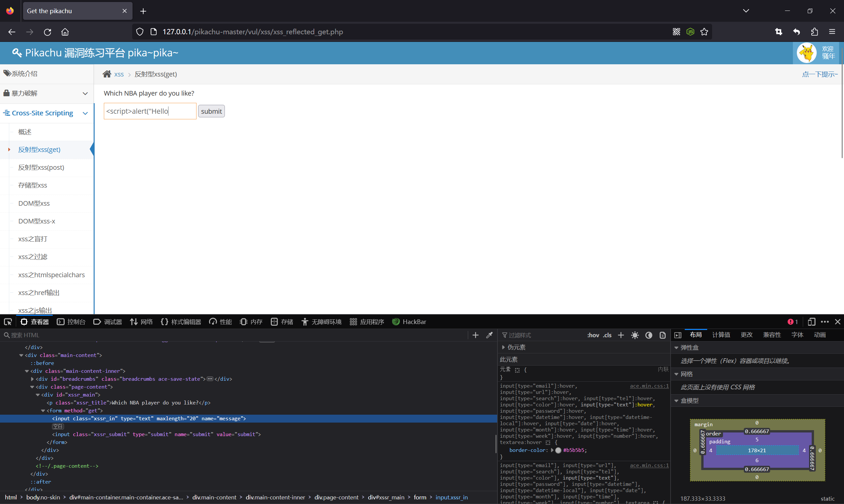844x504 pixels.
Task: Open the Firefox hamburger menu
Action: 832,32
